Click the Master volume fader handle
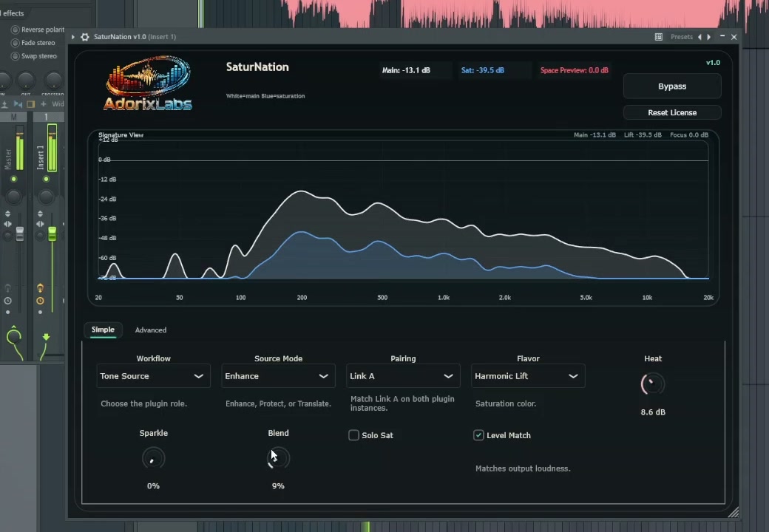769x532 pixels. [20, 233]
